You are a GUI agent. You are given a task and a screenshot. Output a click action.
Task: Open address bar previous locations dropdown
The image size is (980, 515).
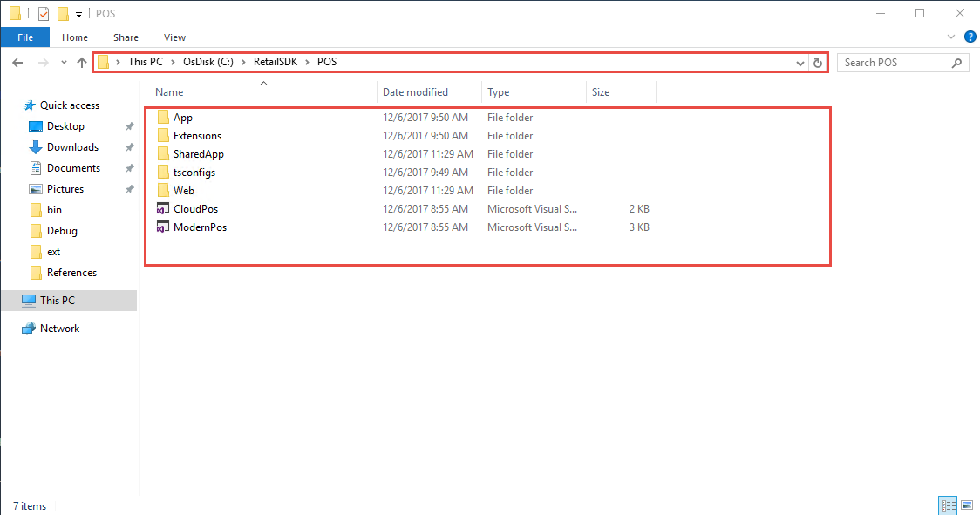tap(800, 62)
